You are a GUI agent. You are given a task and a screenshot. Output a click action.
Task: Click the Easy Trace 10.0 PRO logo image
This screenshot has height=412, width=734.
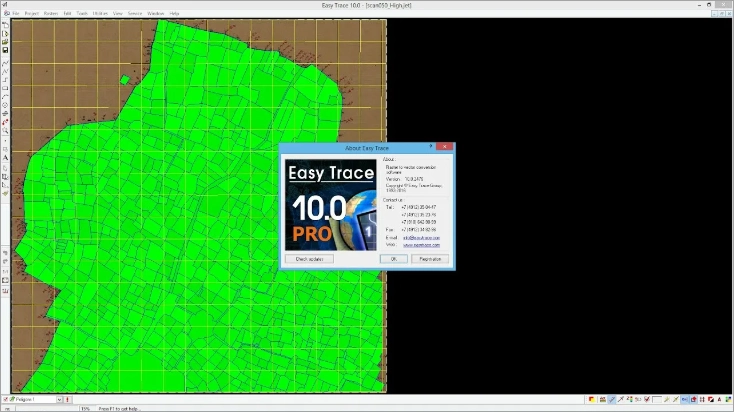tap(330, 205)
